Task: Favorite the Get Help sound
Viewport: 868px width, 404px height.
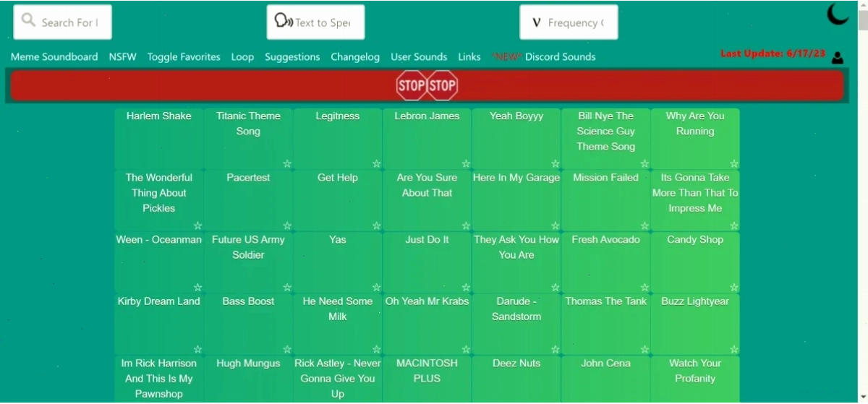Action: (x=376, y=226)
